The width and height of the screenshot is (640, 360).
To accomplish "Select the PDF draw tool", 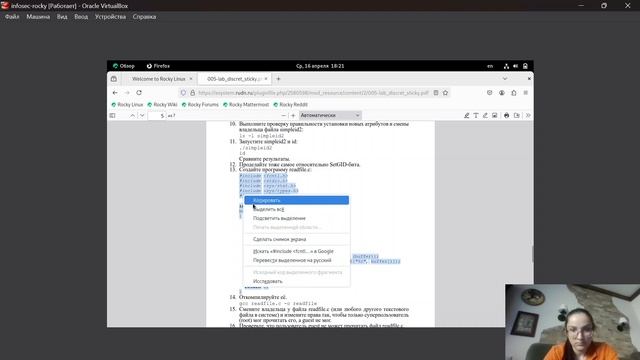I will (485, 116).
